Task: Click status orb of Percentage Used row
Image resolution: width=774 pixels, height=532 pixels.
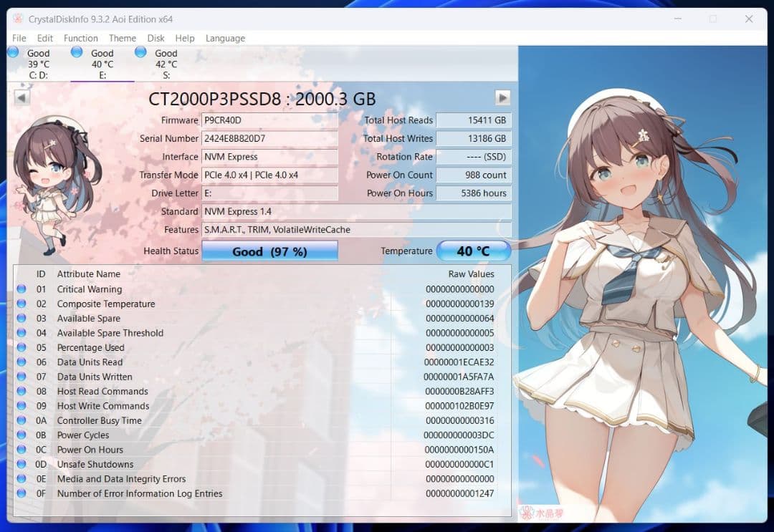Action: point(21,347)
